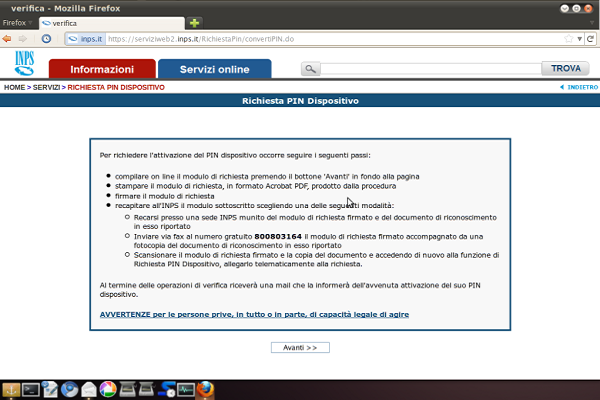This screenshot has height=400, width=600.
Task: Go back with the browser back arrow
Action: click(7, 39)
